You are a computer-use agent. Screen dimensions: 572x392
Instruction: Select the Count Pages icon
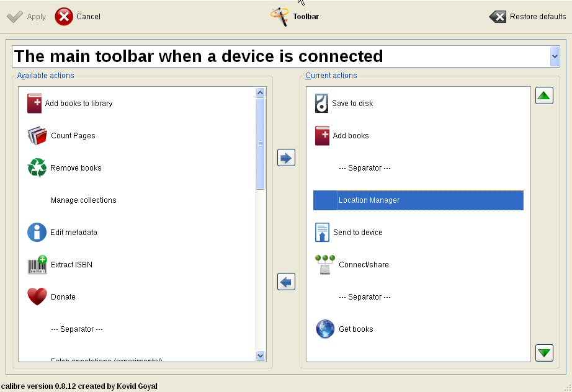(x=37, y=136)
